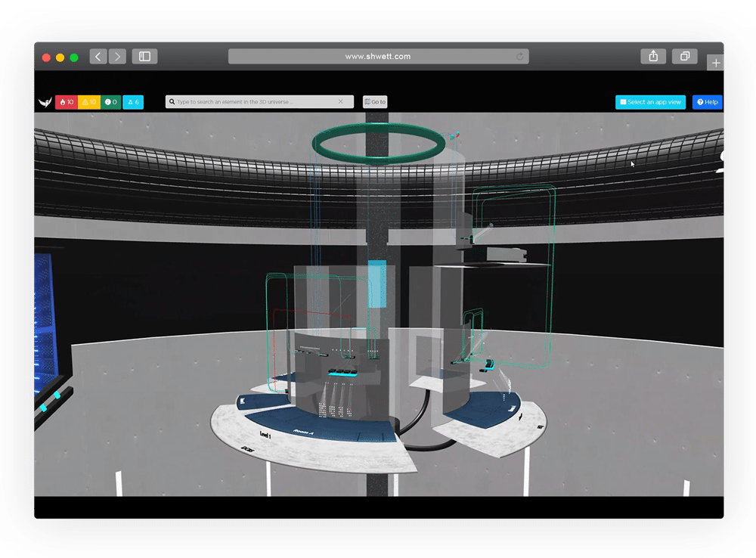Viewport: 756px width, 558px height.
Task: Open the red critical alerts badge
Action: [67, 102]
